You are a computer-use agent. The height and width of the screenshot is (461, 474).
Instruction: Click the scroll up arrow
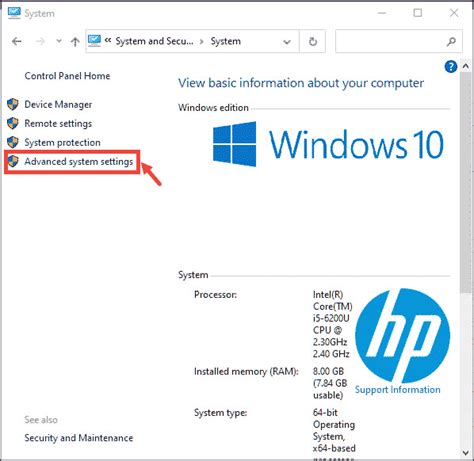tap(465, 66)
